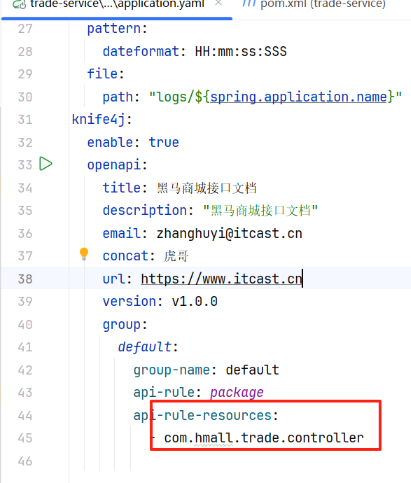The height and width of the screenshot is (483, 411).
Task: Click the green run gutter icon
Action: pos(46,164)
